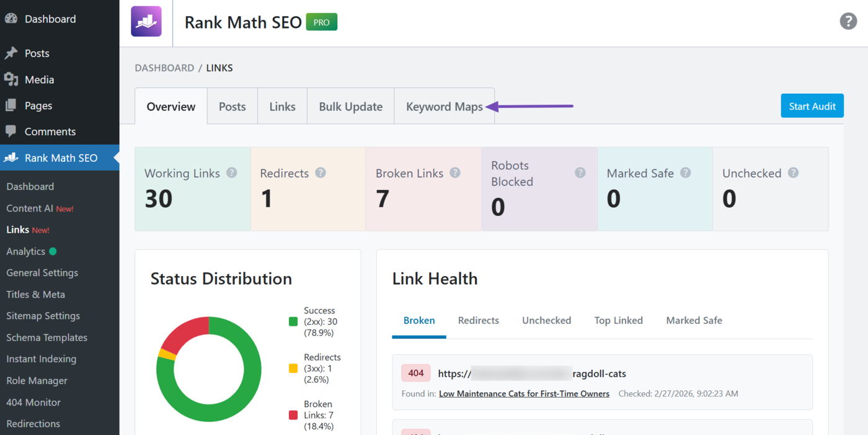
Task: Click the Unchecked card help icon
Action: pos(793,173)
